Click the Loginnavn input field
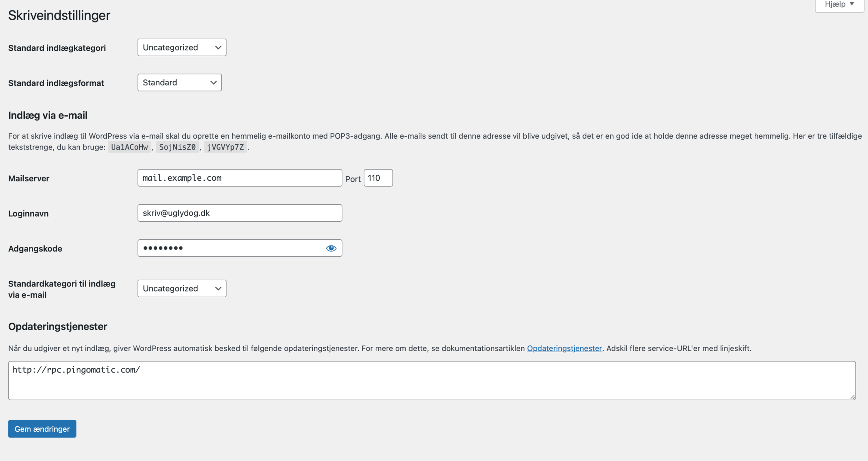The image size is (868, 461). (240, 213)
